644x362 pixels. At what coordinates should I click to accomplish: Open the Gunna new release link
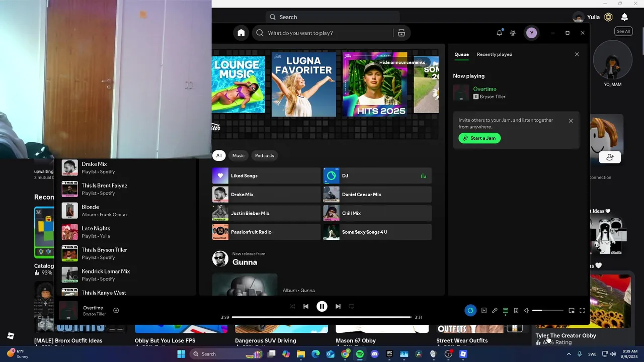click(245, 262)
